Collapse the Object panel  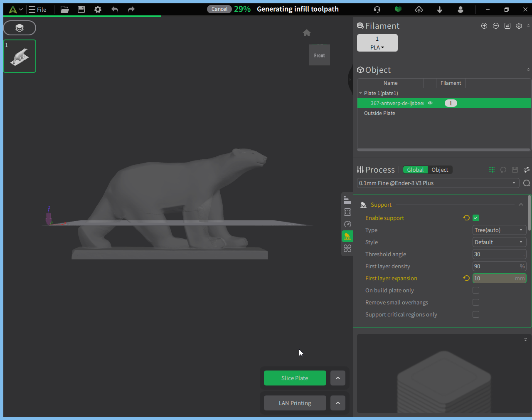[x=528, y=70]
